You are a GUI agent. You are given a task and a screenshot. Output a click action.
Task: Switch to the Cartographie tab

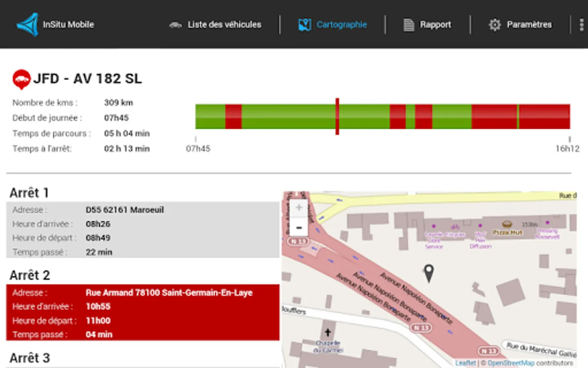[332, 25]
